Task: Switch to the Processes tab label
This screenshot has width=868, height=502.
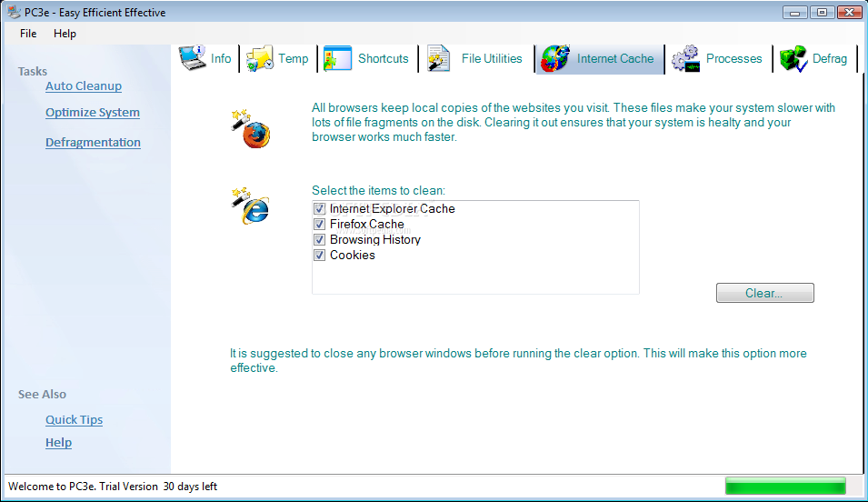Action: pos(734,59)
